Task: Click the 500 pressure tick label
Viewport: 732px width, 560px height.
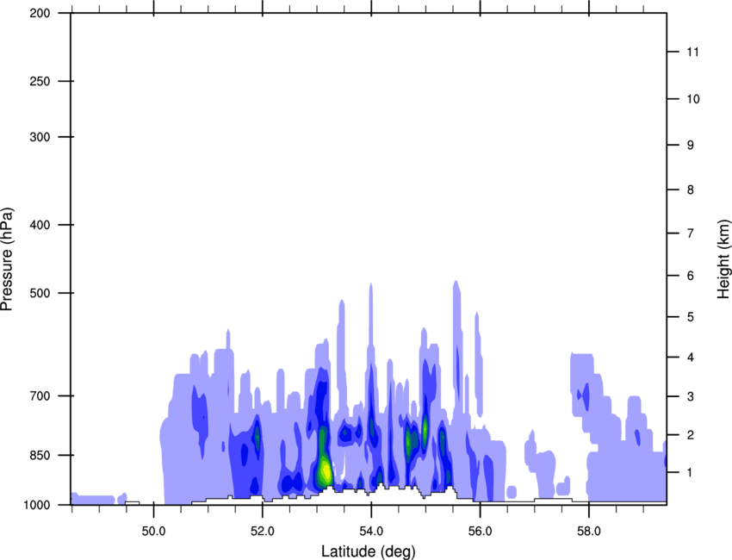Action: pos(40,293)
